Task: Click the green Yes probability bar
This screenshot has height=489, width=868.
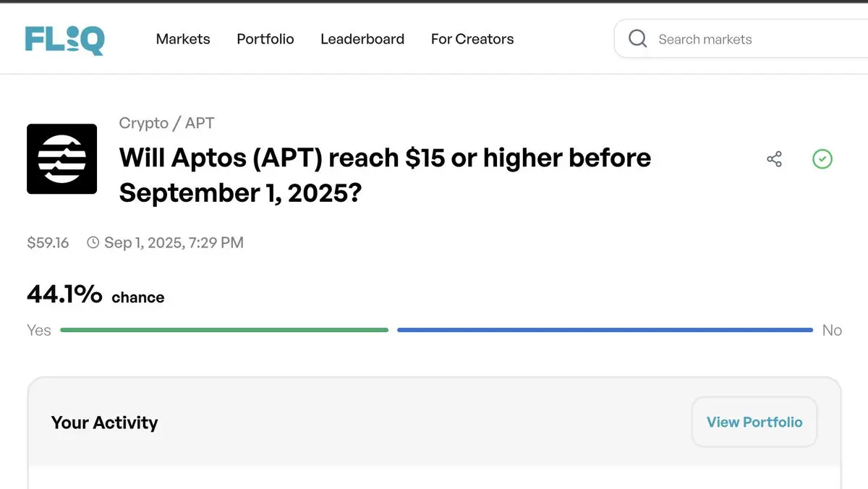Action: [224, 330]
